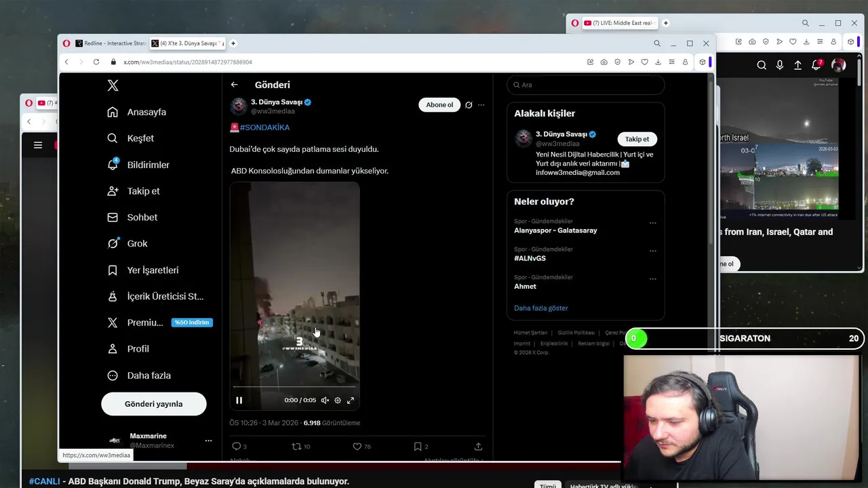Open options for #ALNvGS trend
The height and width of the screenshot is (488, 868).
tap(653, 251)
